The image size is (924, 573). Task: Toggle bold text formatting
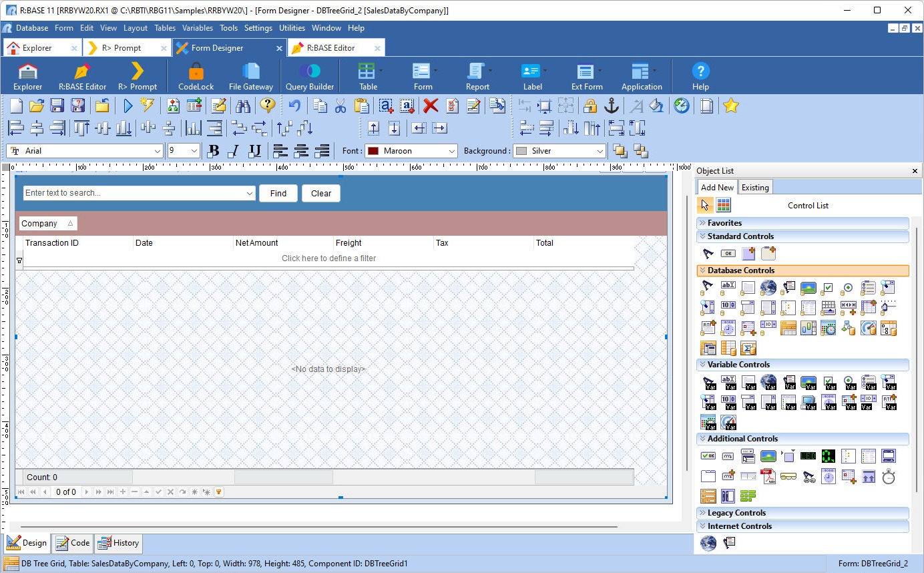(214, 151)
